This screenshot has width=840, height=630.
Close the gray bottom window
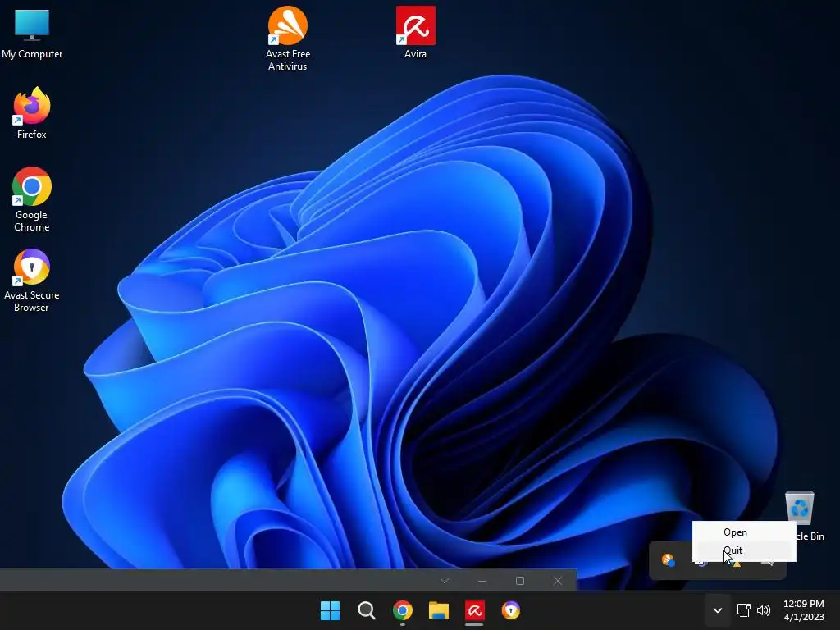(558, 581)
